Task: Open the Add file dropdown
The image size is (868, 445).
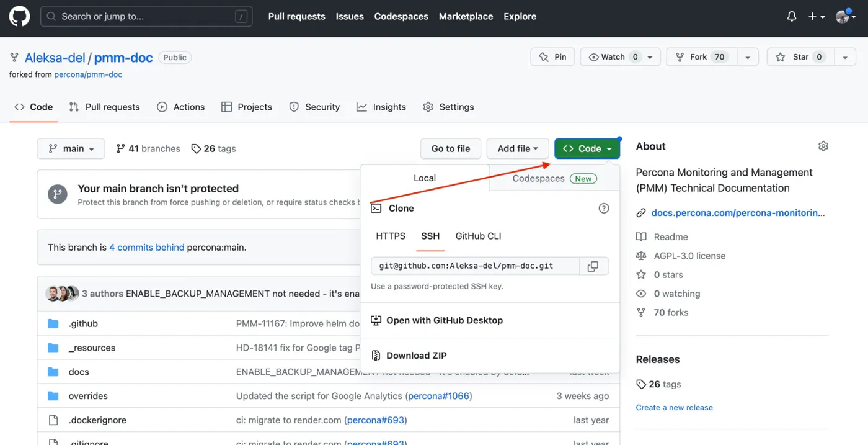Action: (x=518, y=148)
